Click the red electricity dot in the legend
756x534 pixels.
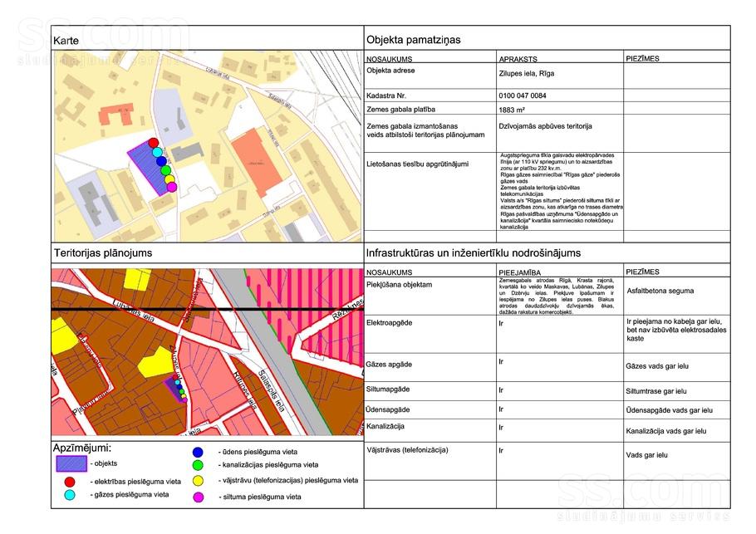click(71, 481)
